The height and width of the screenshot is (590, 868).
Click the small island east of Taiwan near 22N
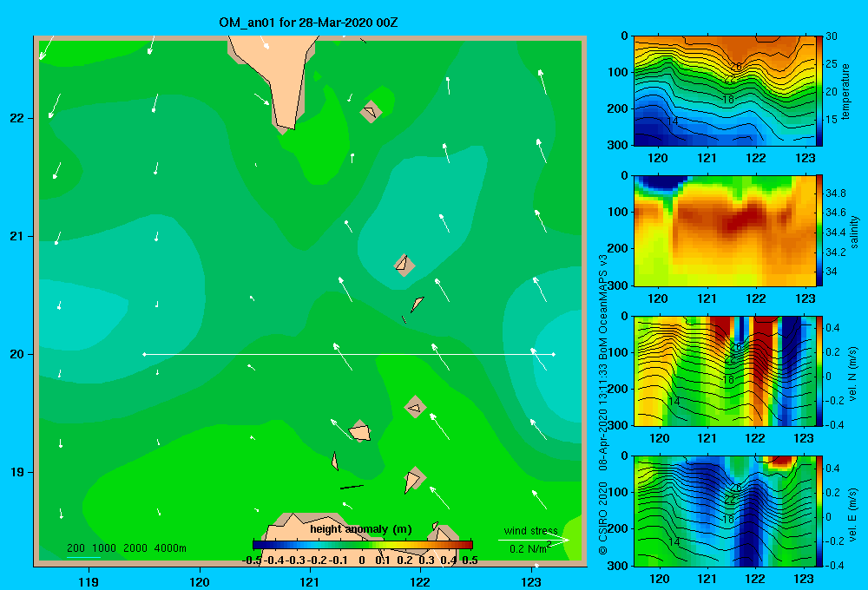pos(371,111)
